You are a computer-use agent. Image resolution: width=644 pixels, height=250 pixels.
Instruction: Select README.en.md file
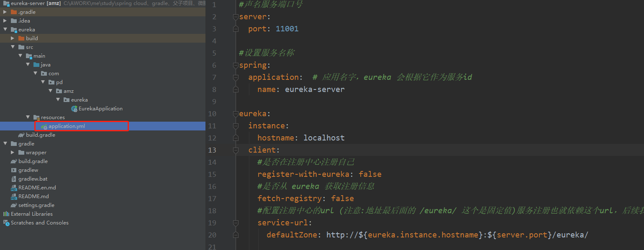coord(37,188)
